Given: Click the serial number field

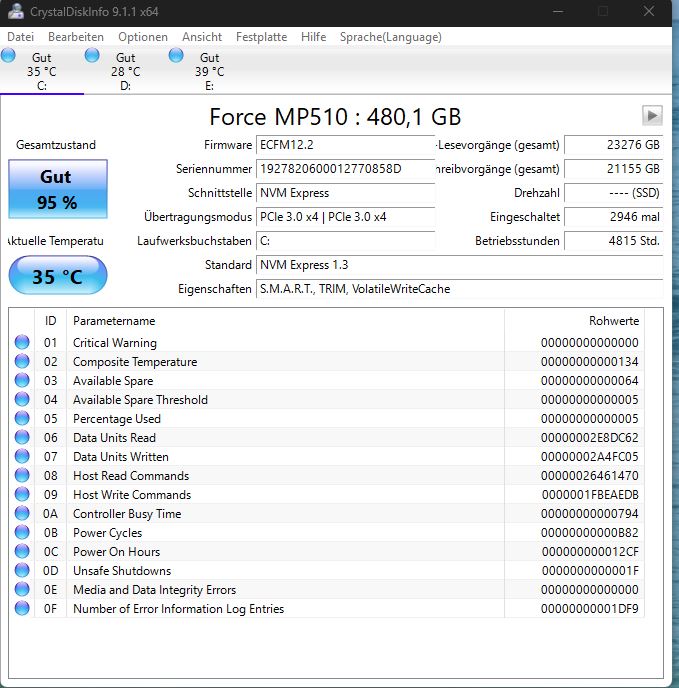Looking at the screenshot, I should [345, 169].
